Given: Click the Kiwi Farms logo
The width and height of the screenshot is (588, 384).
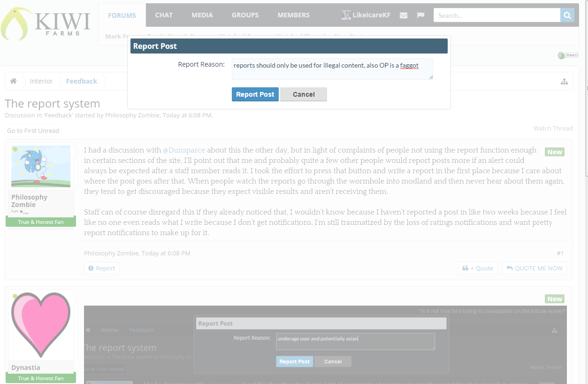Looking at the screenshot, I should (x=46, y=24).
